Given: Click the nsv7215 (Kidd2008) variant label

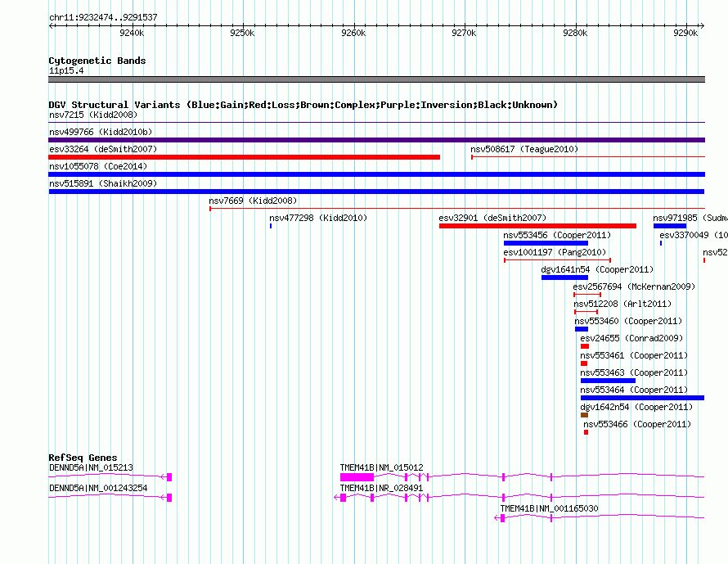Looking at the screenshot, I should tap(93, 115).
